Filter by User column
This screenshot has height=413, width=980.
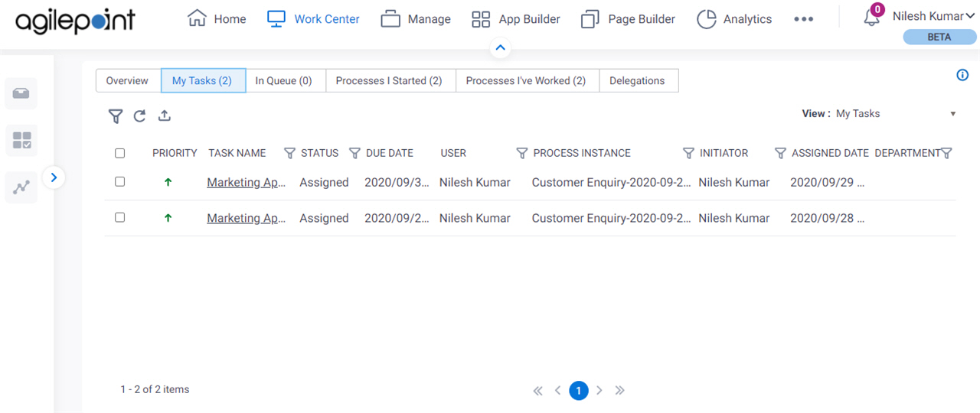[522, 153]
